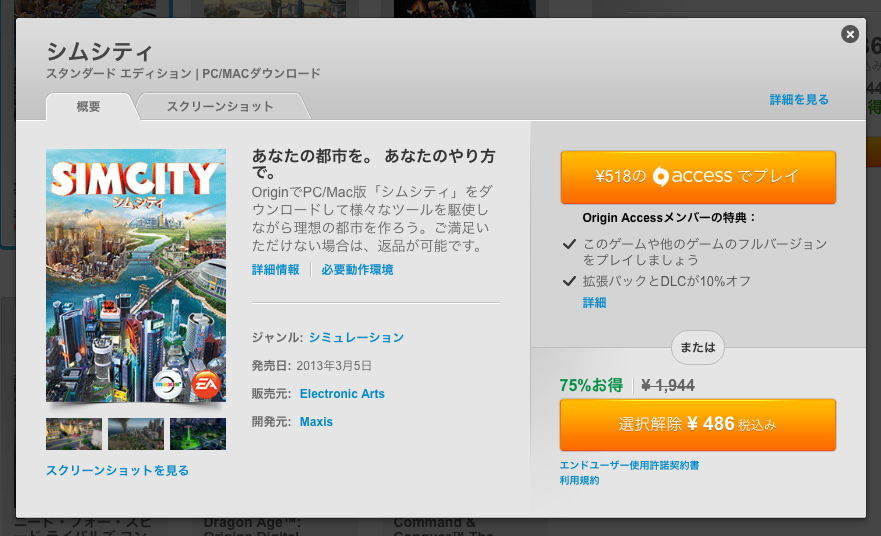Open the first small screenshot thumbnail

(74, 434)
